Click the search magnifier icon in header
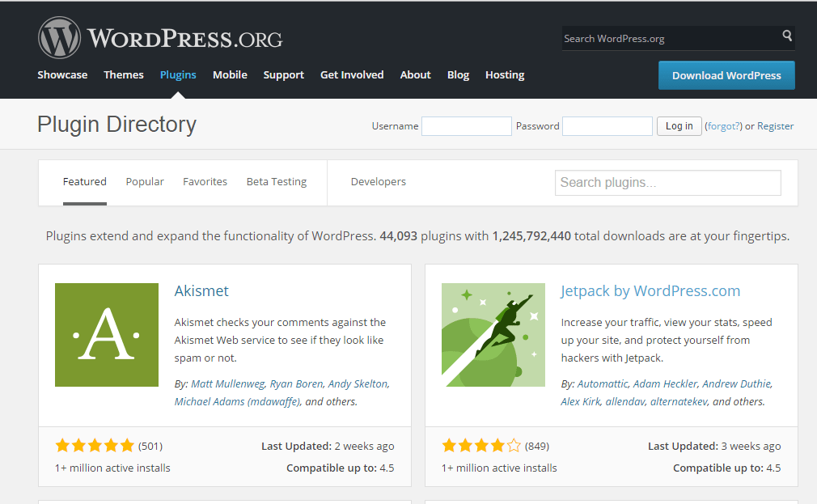817x504 pixels. [787, 36]
